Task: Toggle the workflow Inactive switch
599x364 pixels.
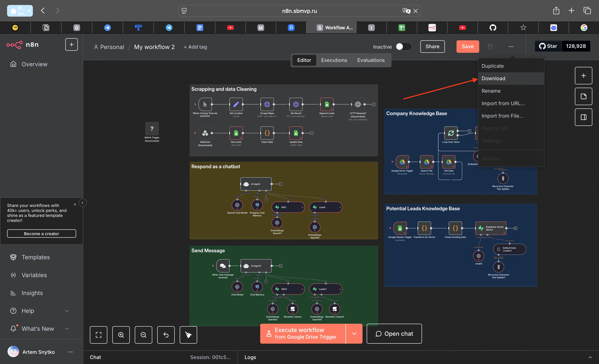Action: [403, 47]
